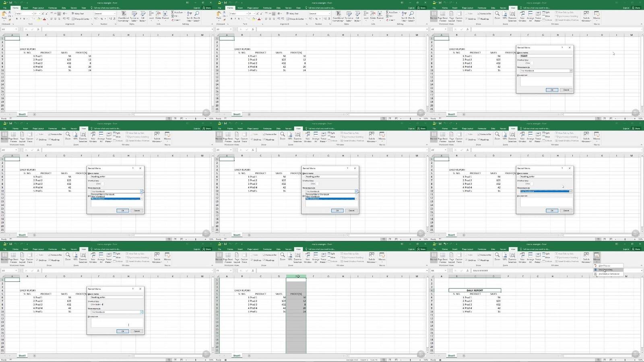
Task: Open the font name dropdown in top-left window
Action: click(x=32, y=14)
